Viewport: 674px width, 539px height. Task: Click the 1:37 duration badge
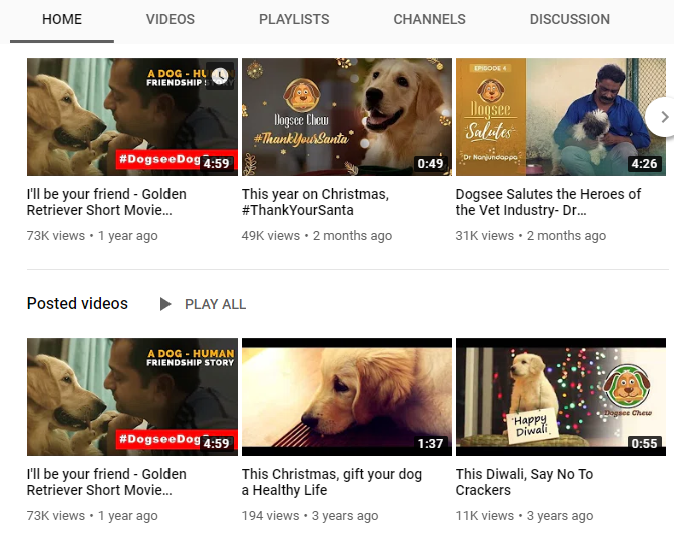(x=430, y=444)
